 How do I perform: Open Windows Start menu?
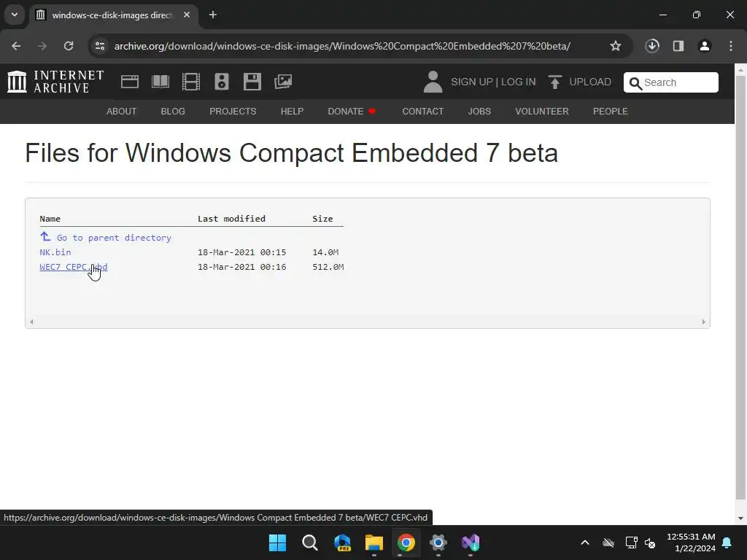pos(278,542)
